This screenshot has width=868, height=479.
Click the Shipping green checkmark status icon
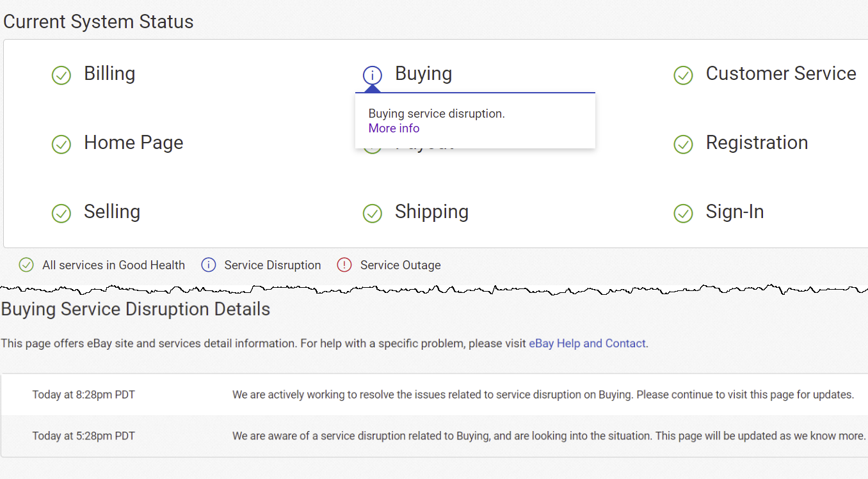(372, 214)
